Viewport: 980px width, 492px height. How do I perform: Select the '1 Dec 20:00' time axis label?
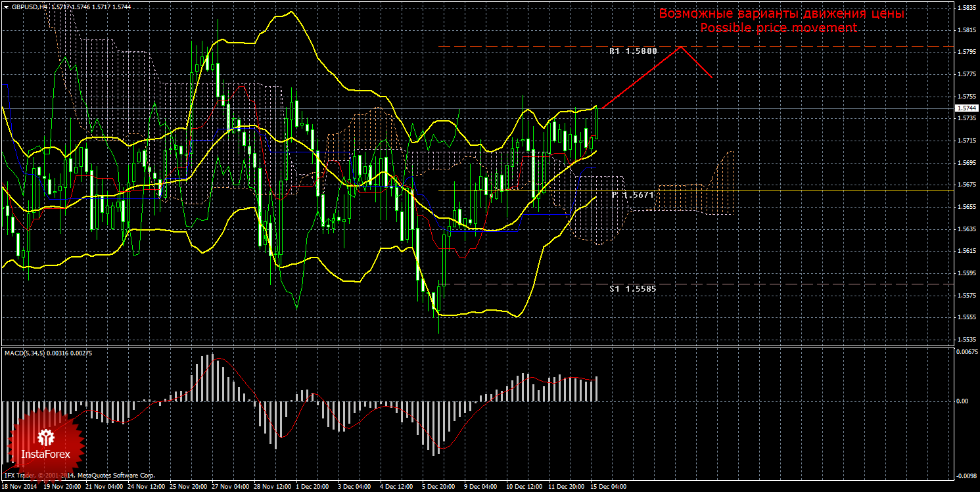313,487
